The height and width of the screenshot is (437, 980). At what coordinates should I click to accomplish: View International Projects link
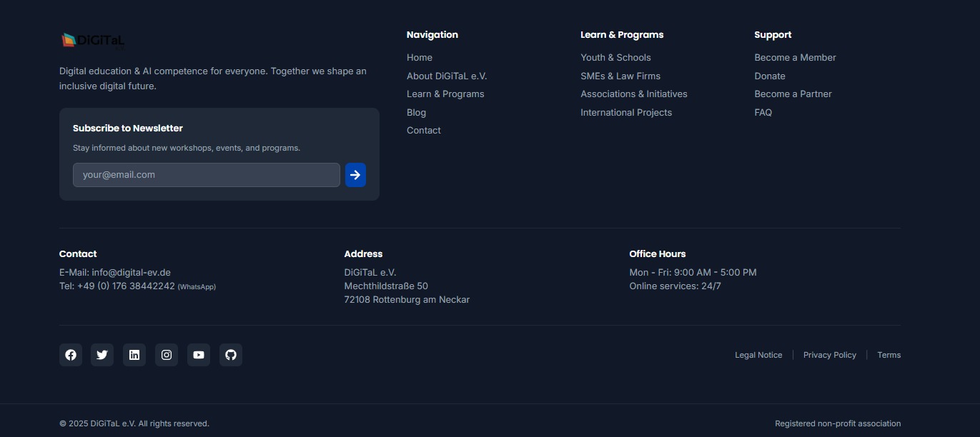[626, 113]
